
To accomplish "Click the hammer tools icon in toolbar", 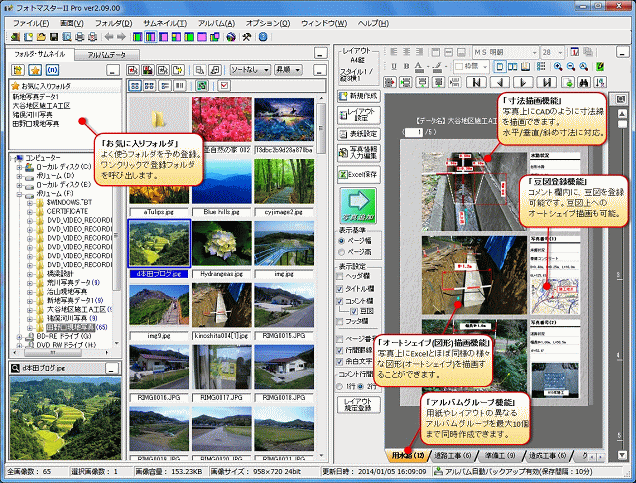I will click(x=247, y=37).
